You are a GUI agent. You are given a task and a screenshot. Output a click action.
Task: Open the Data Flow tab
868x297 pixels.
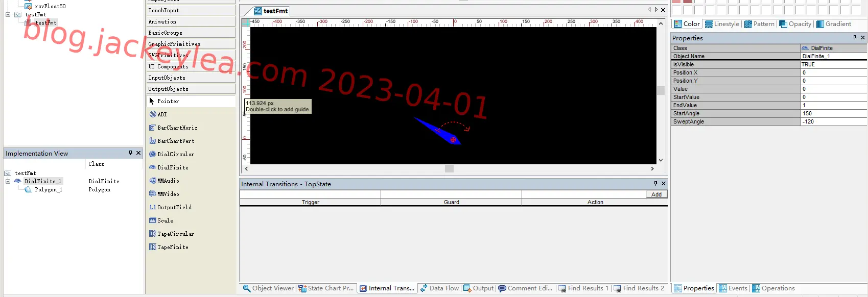click(x=439, y=288)
